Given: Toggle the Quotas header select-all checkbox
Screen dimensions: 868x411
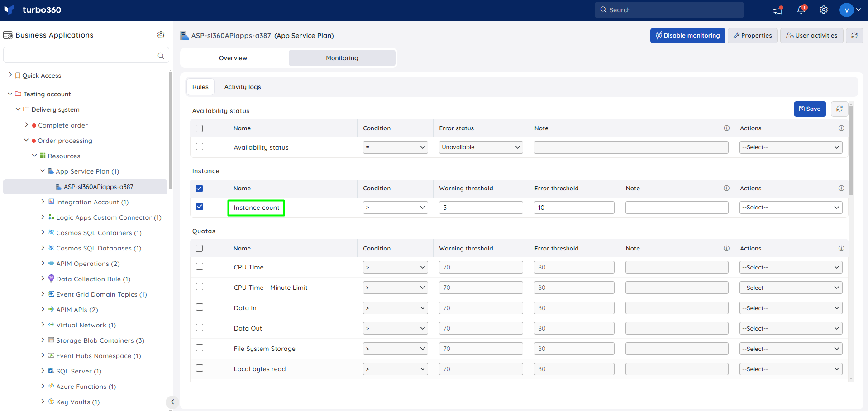Looking at the screenshot, I should click(199, 249).
